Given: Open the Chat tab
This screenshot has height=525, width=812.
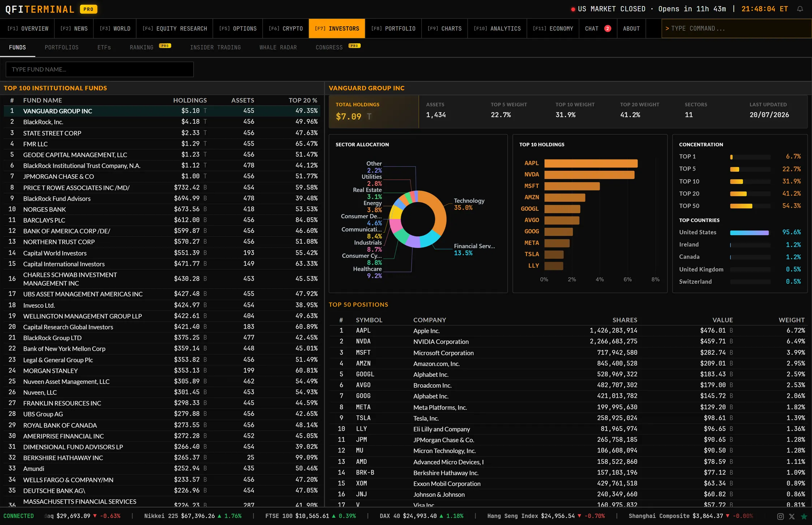Looking at the screenshot, I should (x=598, y=29).
